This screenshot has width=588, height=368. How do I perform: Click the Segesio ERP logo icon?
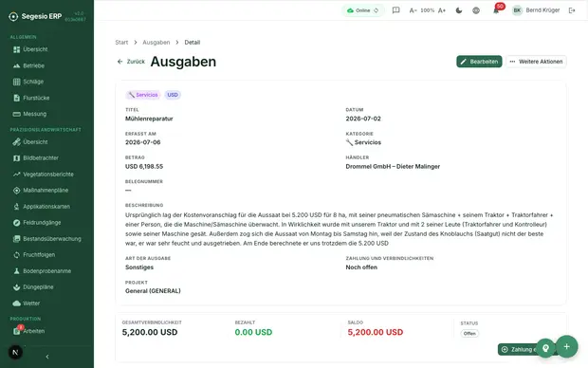(13, 16)
